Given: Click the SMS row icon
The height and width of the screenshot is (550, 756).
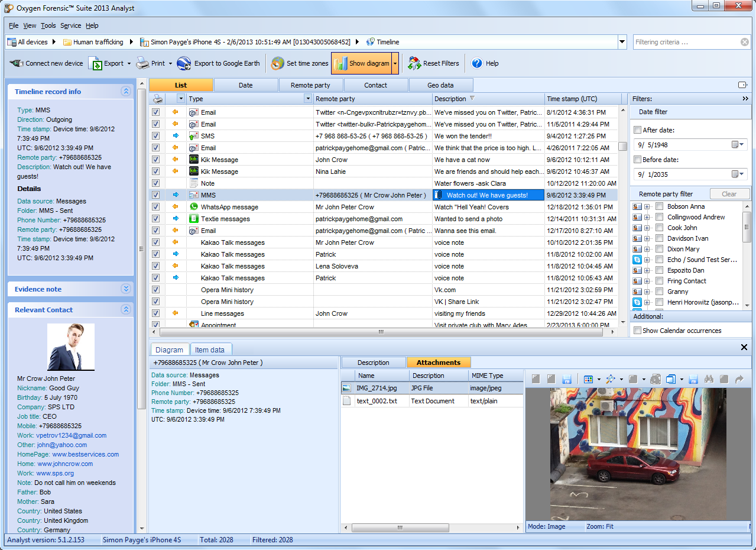Looking at the screenshot, I should pos(193,136).
